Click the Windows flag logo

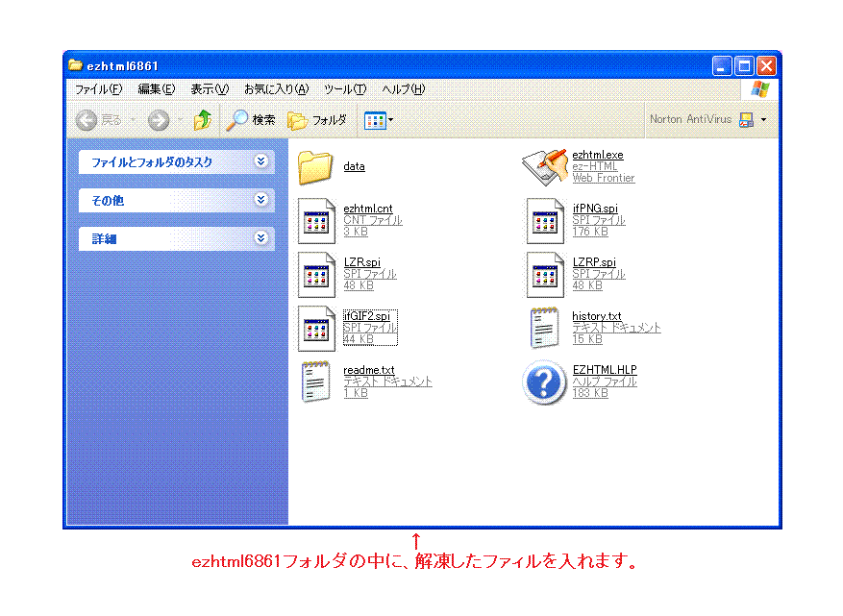click(x=759, y=88)
